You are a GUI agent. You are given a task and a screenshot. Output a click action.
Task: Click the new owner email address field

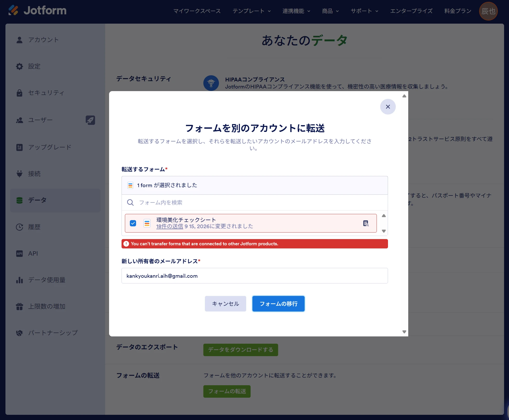[254, 276]
